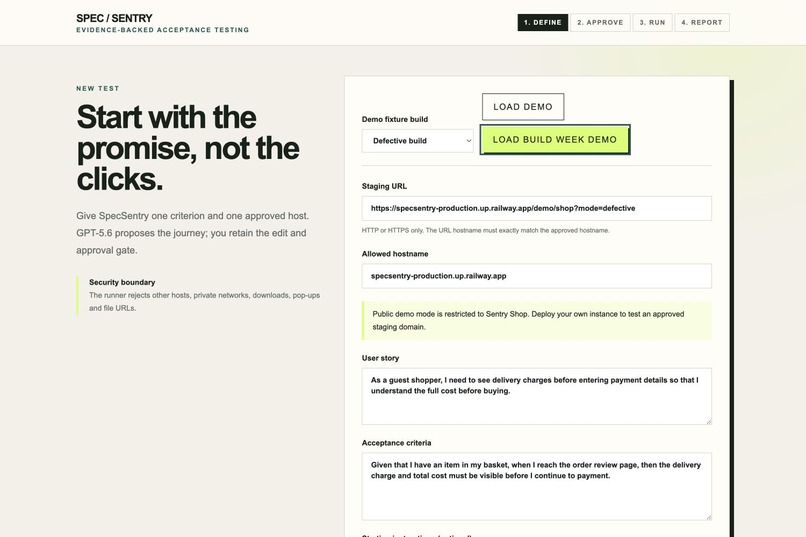This screenshot has width=806, height=537.
Task: Click the 'Start with the promise' headline
Action: (188, 148)
